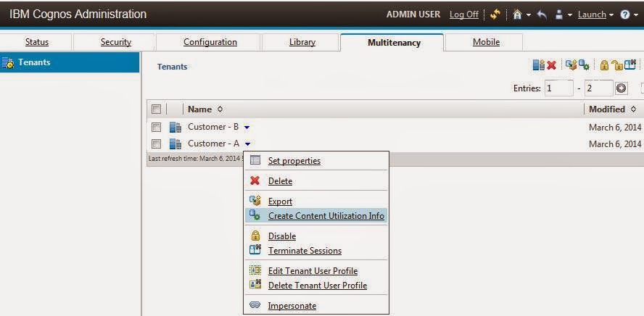Select Create Content Utilization Info menu item
The width and height of the screenshot is (644, 316).
click(326, 216)
